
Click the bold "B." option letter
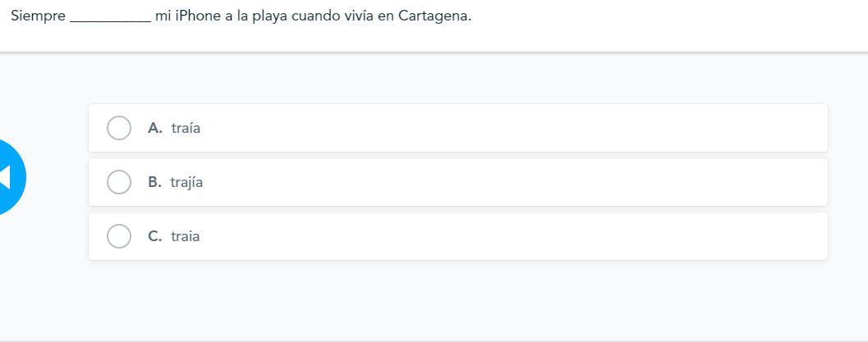click(x=154, y=182)
